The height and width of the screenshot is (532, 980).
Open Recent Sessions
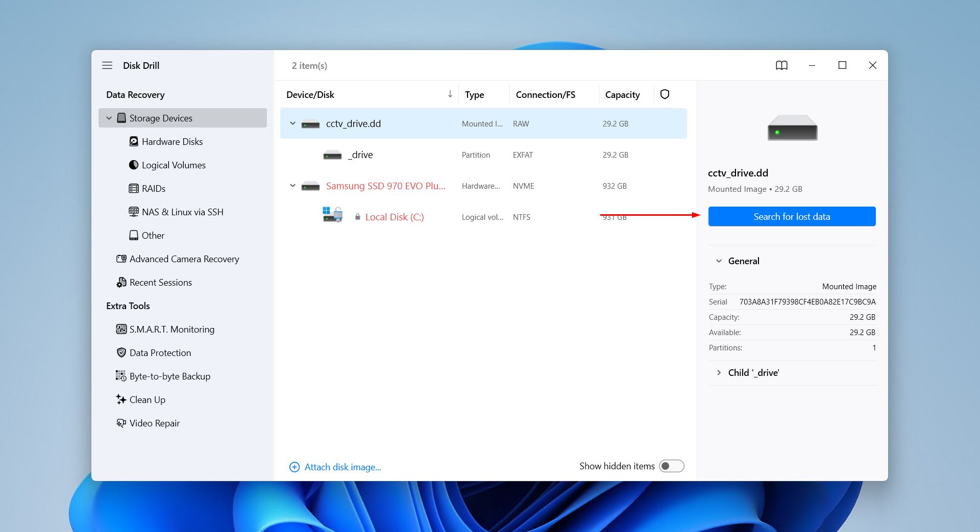(x=161, y=282)
